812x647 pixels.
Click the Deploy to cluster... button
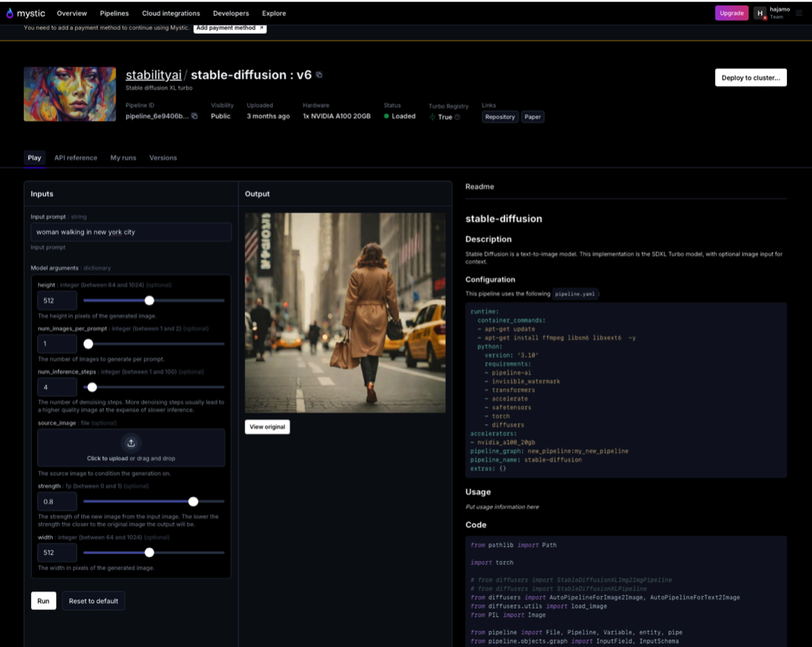click(750, 78)
